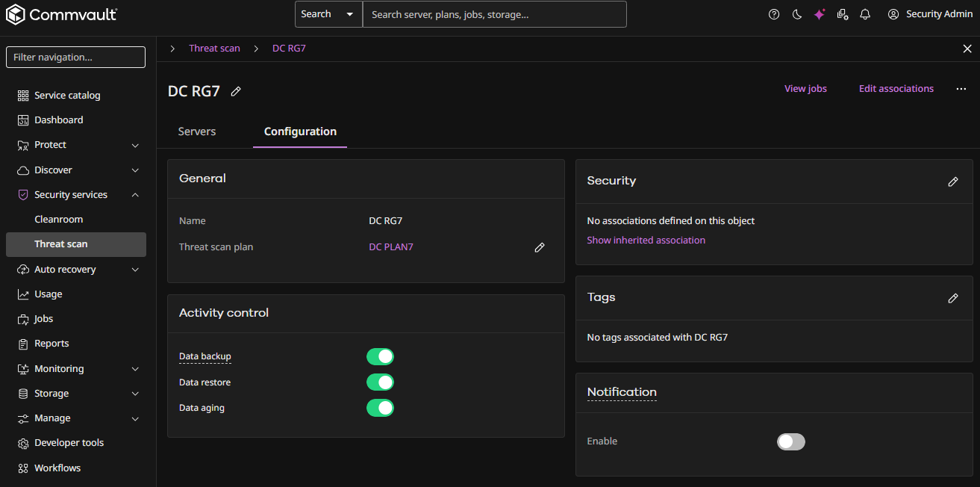The image size is (980, 487).
Task: Click the View jobs link
Action: point(805,89)
